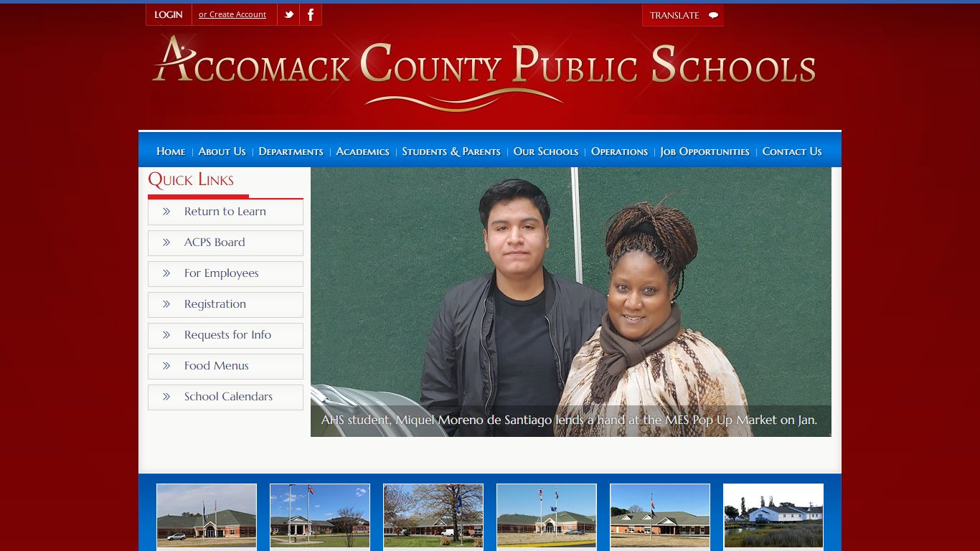Open the Academics menu

click(362, 151)
